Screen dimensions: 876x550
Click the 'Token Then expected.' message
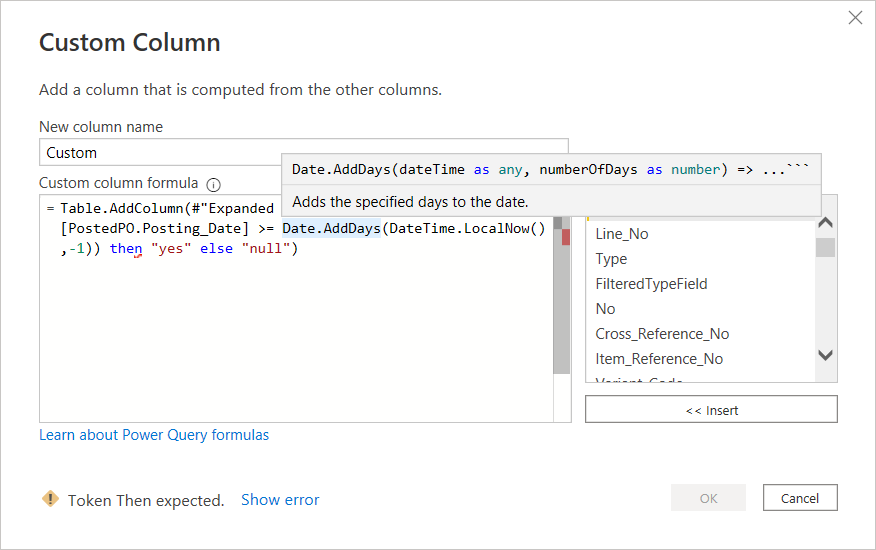point(146,500)
